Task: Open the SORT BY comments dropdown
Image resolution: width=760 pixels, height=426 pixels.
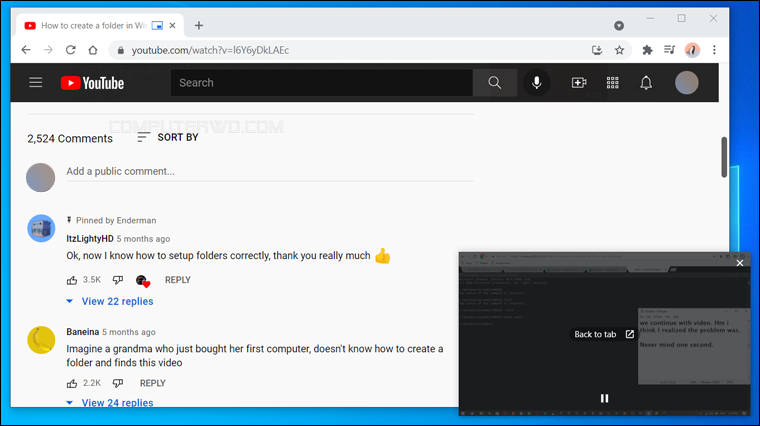Action: pyautogui.click(x=168, y=138)
